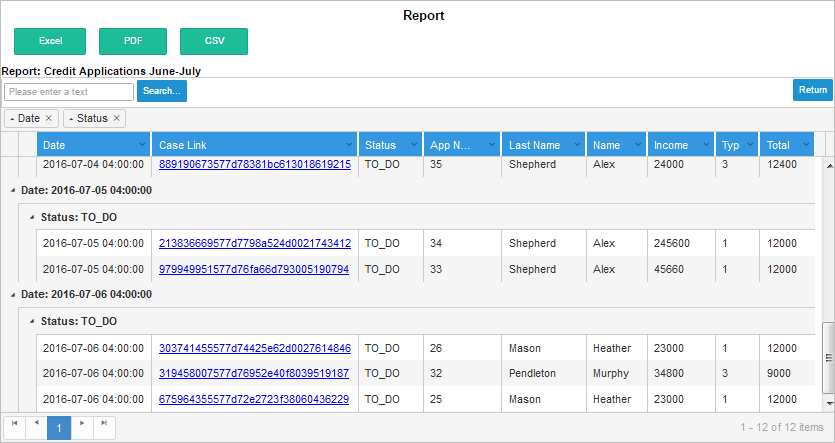Remove the Date grouping chip
The width and height of the screenshot is (835, 443).
click(x=48, y=119)
